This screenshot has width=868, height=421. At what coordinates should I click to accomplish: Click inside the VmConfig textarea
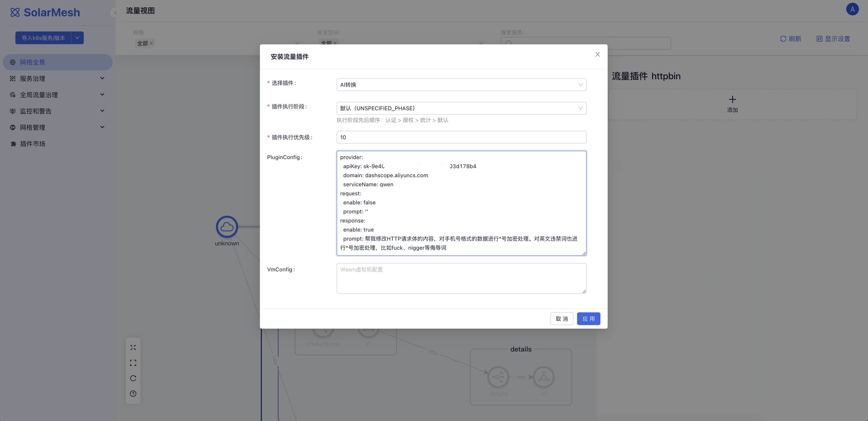461,278
